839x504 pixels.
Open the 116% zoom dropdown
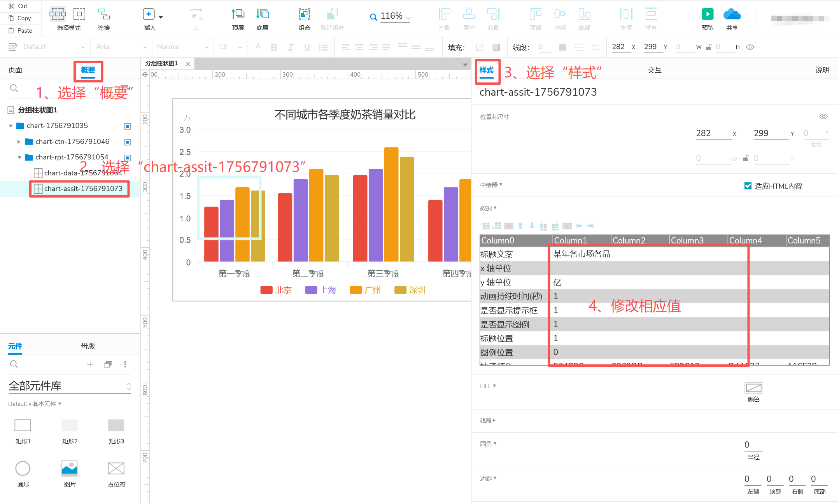[x=408, y=17]
